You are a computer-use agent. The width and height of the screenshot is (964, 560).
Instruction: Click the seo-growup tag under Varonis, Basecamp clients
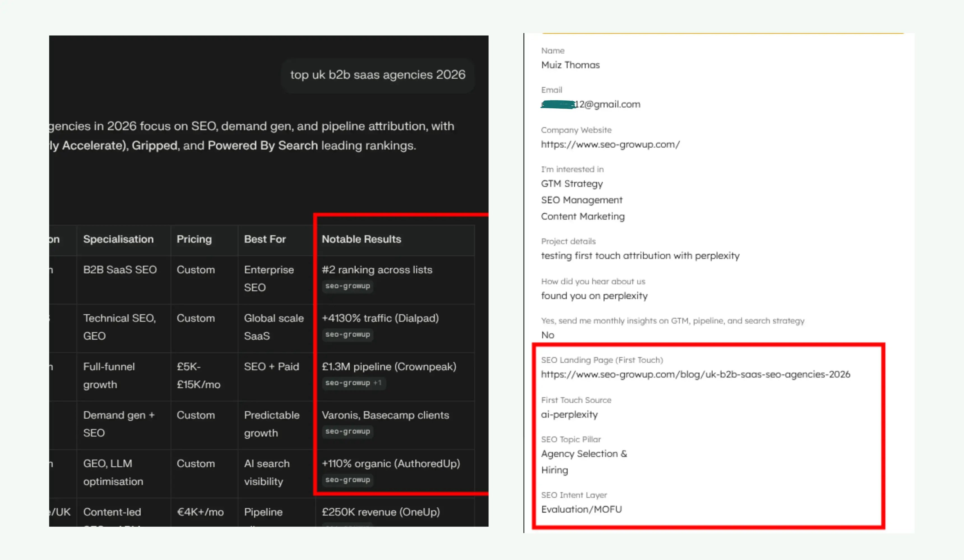click(x=347, y=431)
